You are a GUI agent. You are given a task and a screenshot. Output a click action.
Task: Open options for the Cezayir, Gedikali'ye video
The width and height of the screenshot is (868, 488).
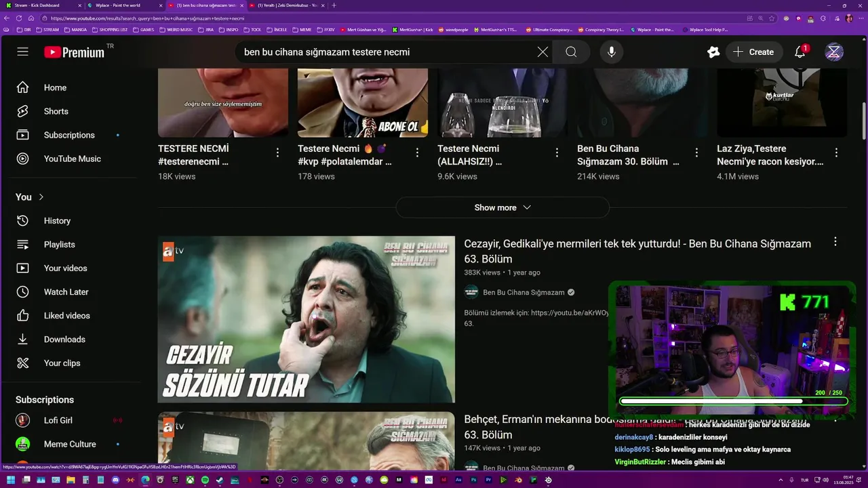point(835,241)
